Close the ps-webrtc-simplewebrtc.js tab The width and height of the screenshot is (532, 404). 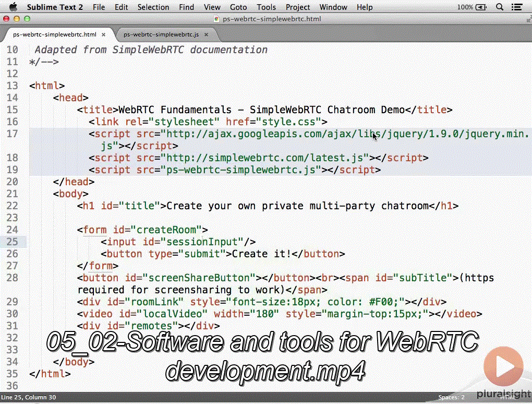tap(206, 34)
